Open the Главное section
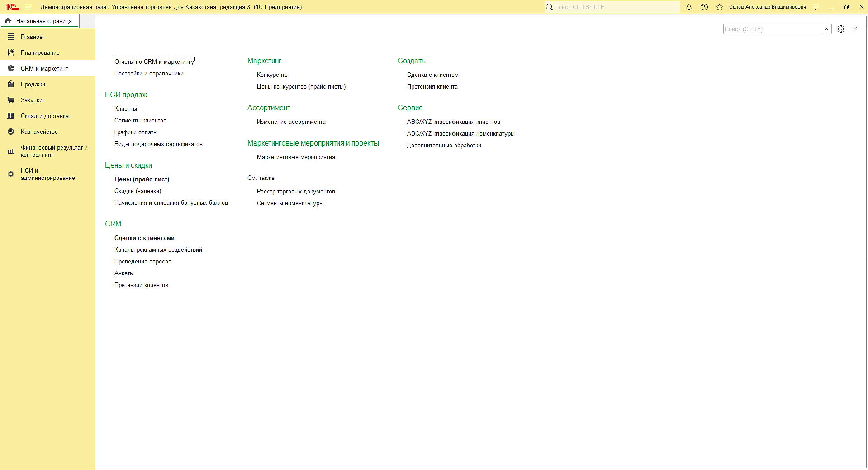This screenshot has height=470, width=868. click(x=47, y=37)
